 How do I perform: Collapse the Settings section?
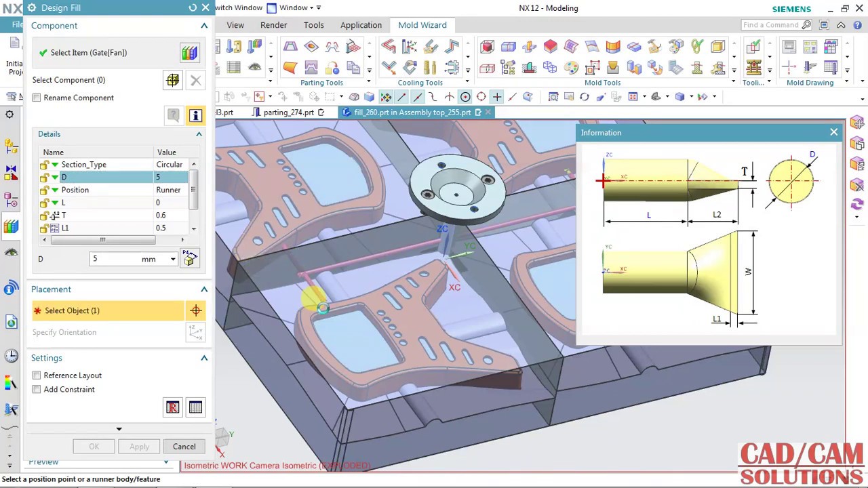(204, 358)
